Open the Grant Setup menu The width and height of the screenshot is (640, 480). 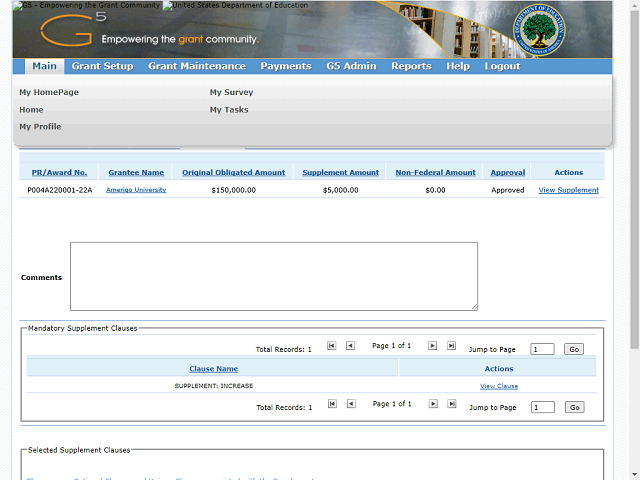coord(102,66)
